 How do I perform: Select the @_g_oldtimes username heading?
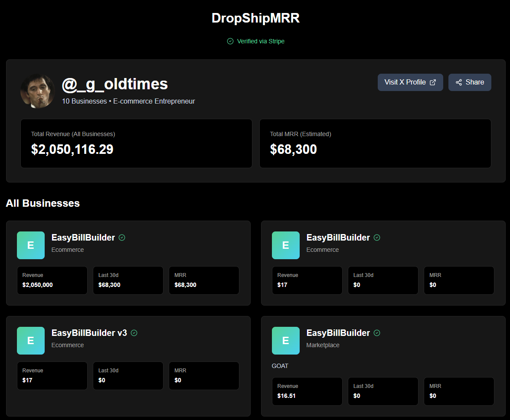(x=115, y=84)
